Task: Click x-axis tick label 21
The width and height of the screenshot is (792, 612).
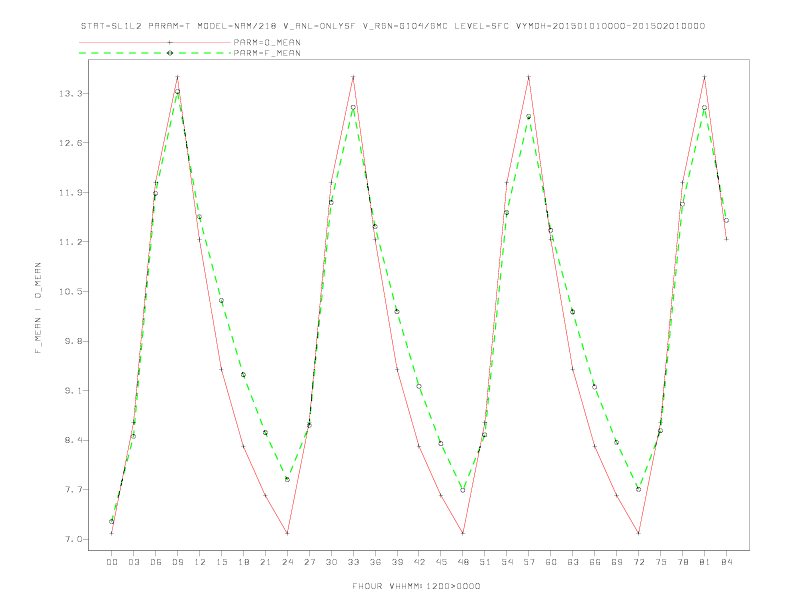Action: [266, 562]
